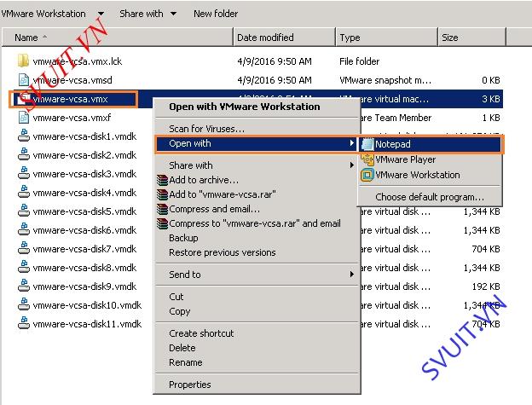Click the VMware Player icon in the submenu
This screenshot has height=405, width=532.
click(367, 159)
